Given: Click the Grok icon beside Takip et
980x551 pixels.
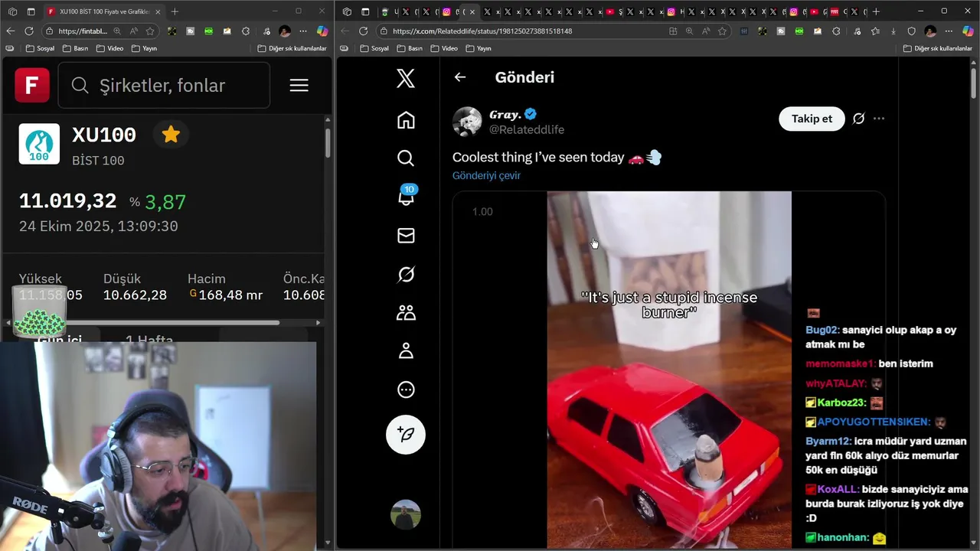Looking at the screenshot, I should point(859,119).
